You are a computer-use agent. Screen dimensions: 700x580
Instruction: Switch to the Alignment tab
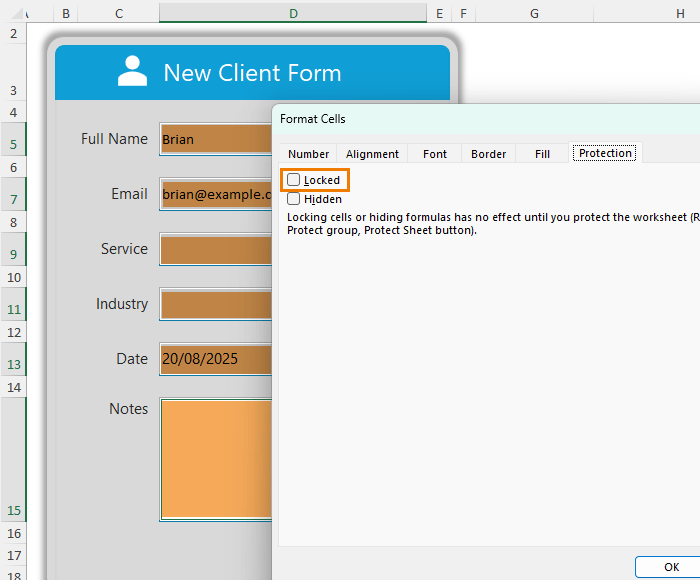[x=372, y=154]
